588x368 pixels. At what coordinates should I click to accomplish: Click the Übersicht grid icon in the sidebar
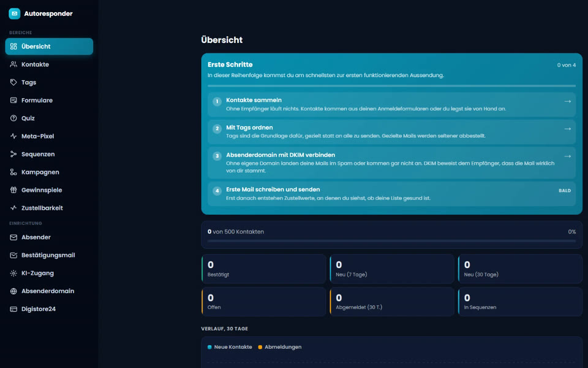point(13,46)
